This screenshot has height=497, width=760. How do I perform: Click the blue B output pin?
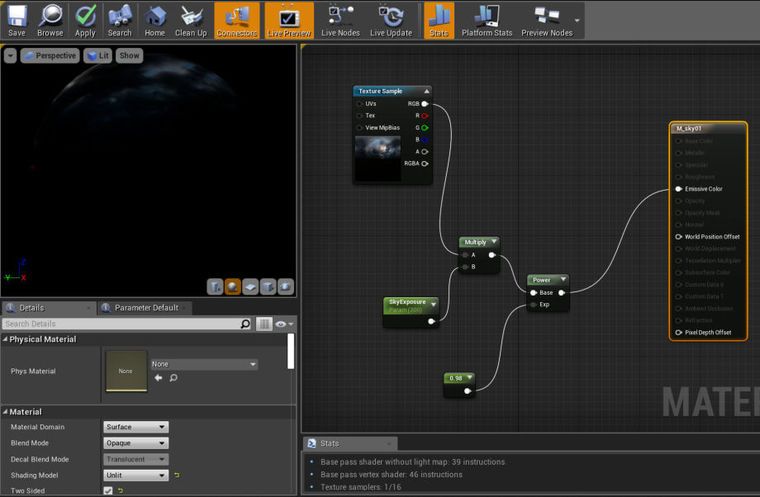pos(425,140)
